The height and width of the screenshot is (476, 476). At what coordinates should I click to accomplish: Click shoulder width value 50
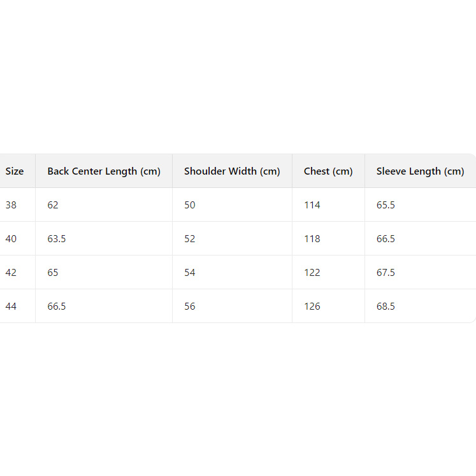coord(190,205)
